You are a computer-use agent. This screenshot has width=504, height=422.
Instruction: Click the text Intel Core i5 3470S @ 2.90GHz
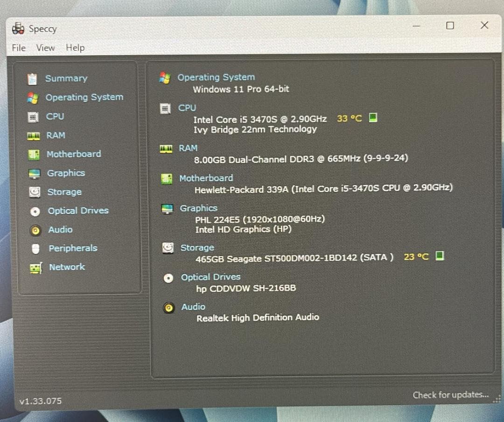(x=260, y=120)
